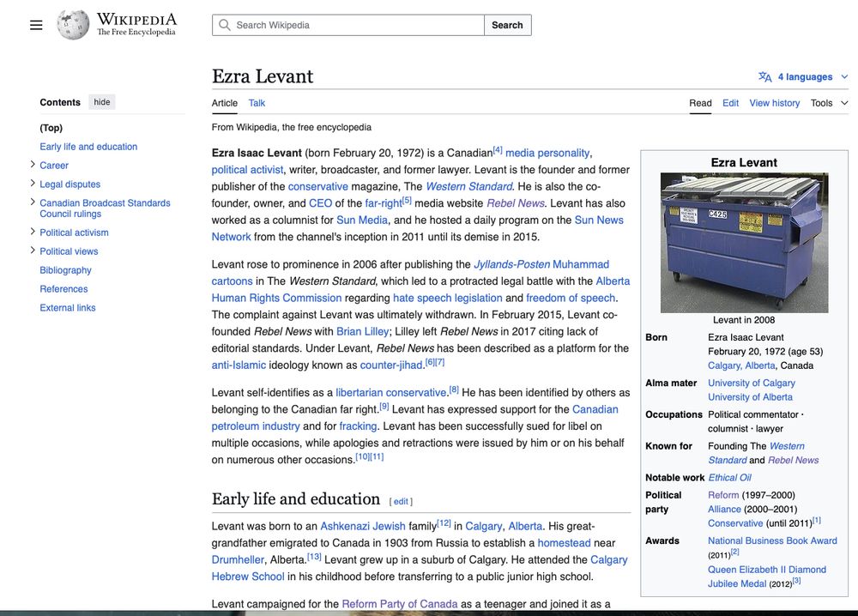Open the Tools dropdown menu
Image resolution: width=858 pixels, height=616 pixels.
point(829,103)
